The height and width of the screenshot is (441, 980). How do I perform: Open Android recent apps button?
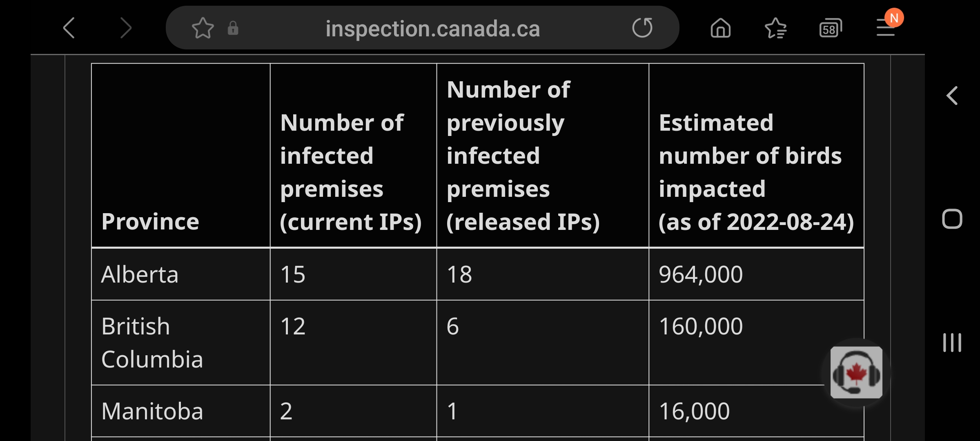click(x=952, y=342)
